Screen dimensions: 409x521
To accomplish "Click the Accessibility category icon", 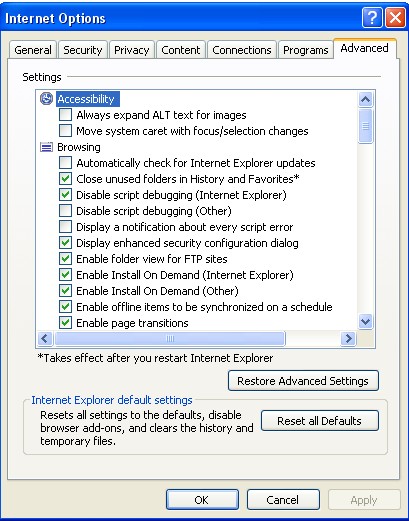I will (x=46, y=99).
